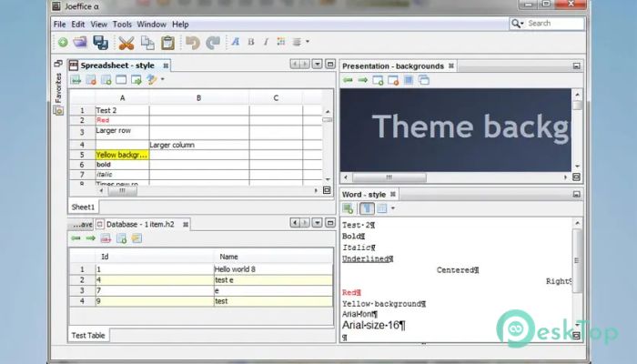
Task: Go to previous slide in Presentation toolbar
Action: pyautogui.click(x=348, y=80)
